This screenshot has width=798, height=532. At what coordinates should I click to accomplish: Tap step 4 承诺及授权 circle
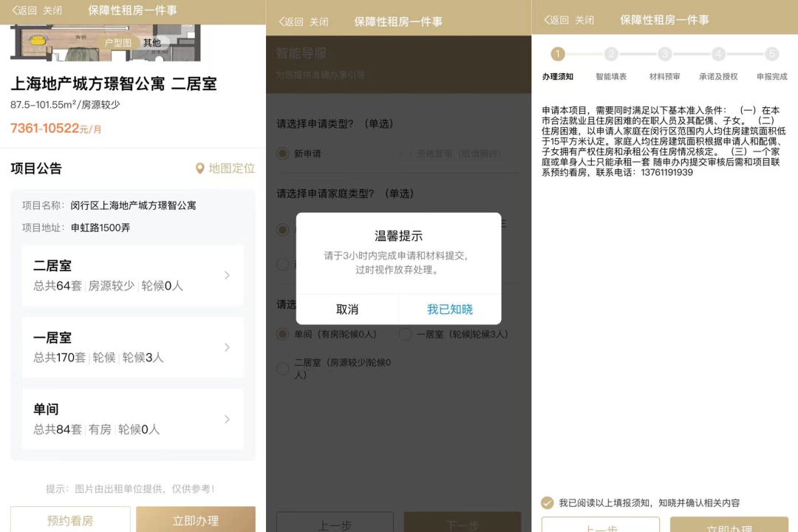[718, 53]
